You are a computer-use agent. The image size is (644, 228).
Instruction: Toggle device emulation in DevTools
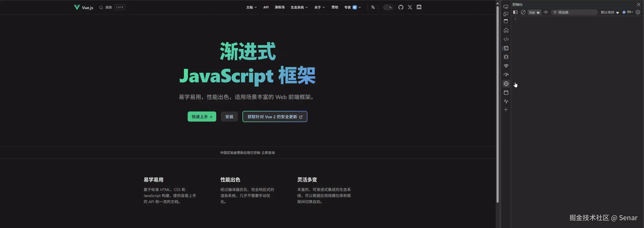(x=506, y=14)
